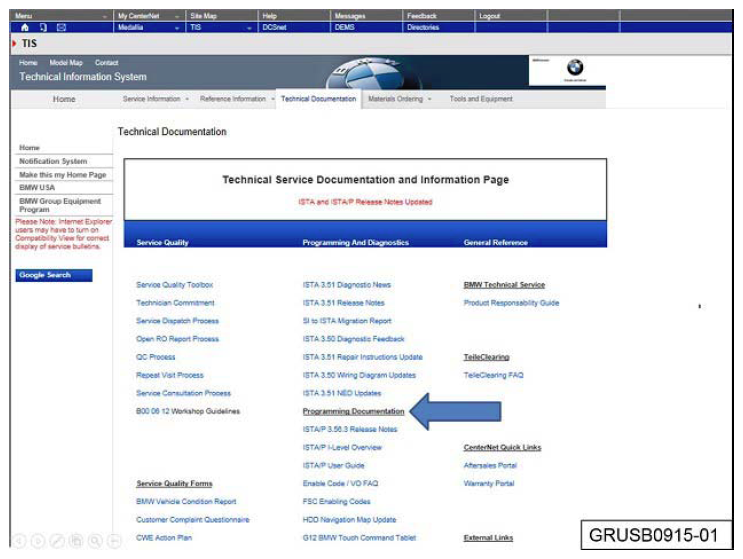Expand the My CenterNet dropdown
This screenshot has width=743, height=559.
coord(177,16)
